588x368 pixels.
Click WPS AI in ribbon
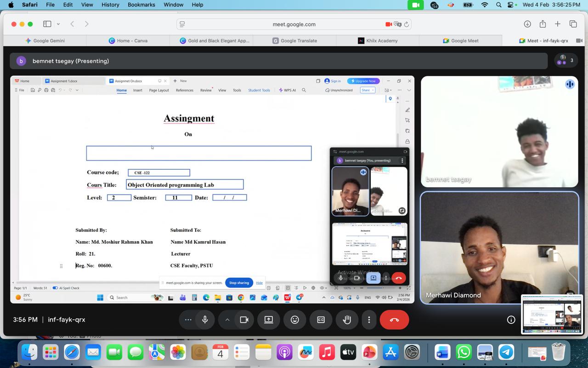coord(288,90)
